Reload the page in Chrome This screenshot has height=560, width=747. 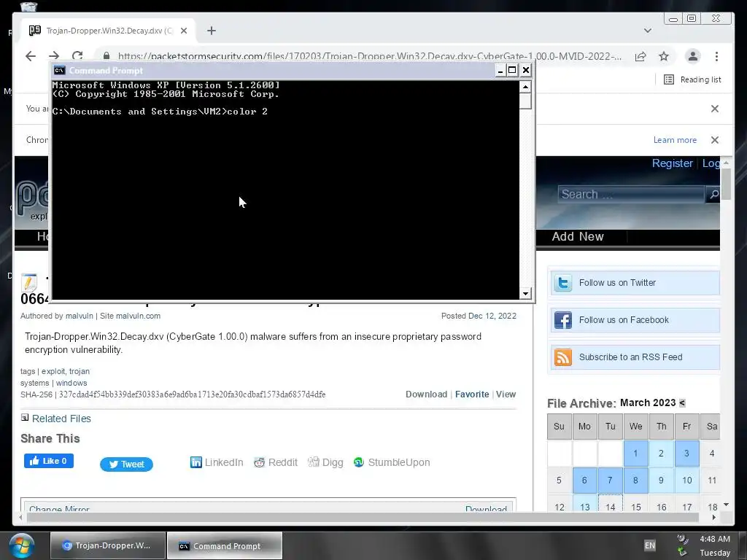coord(77,55)
